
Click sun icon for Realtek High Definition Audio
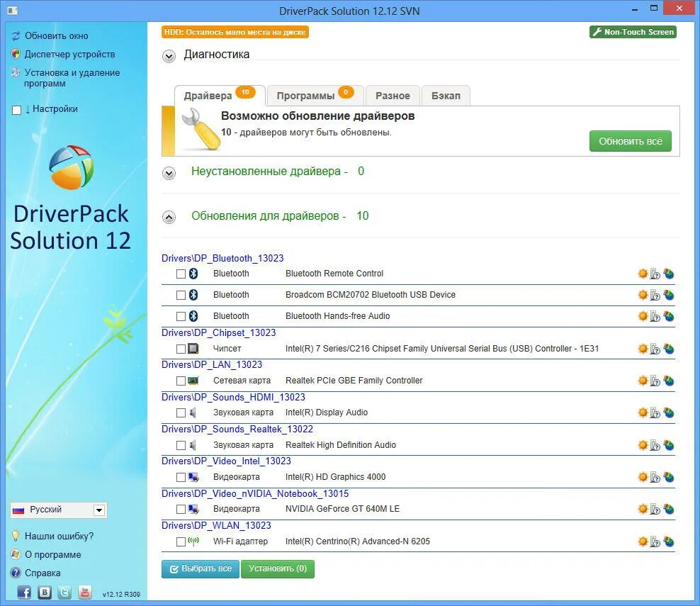coord(643,445)
